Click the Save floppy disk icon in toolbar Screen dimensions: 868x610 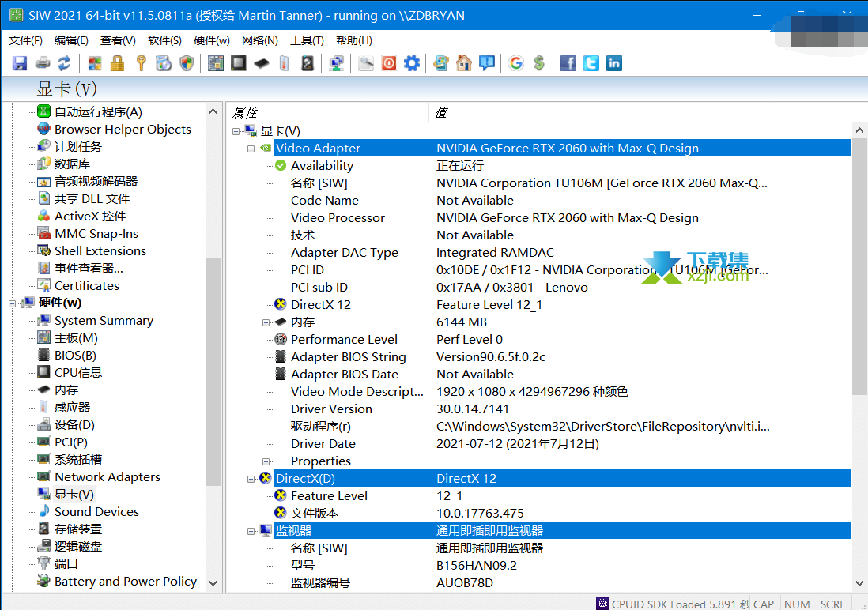click(20, 63)
